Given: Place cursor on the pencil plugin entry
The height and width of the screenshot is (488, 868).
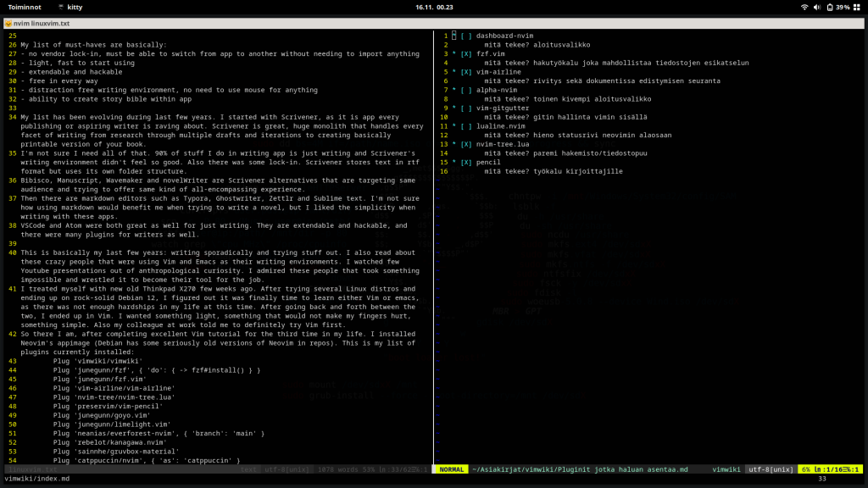Looking at the screenshot, I should coord(489,162).
